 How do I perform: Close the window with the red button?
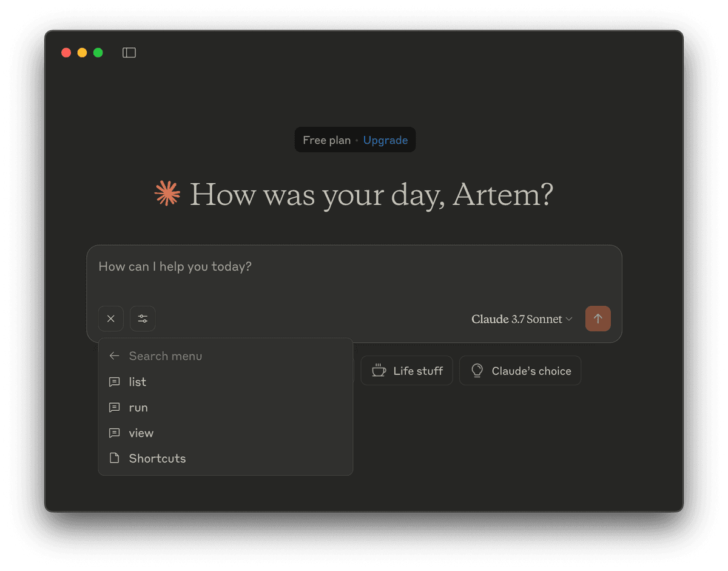(x=66, y=53)
